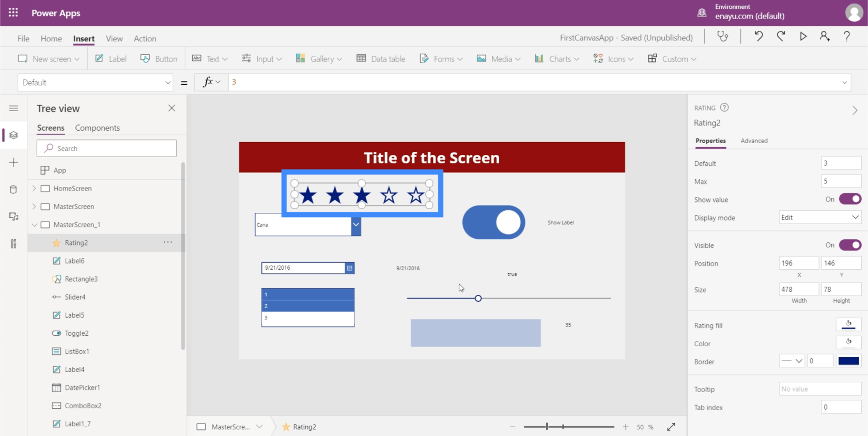Click the slider handle on canvas
This screenshot has height=436, width=868.
478,298
